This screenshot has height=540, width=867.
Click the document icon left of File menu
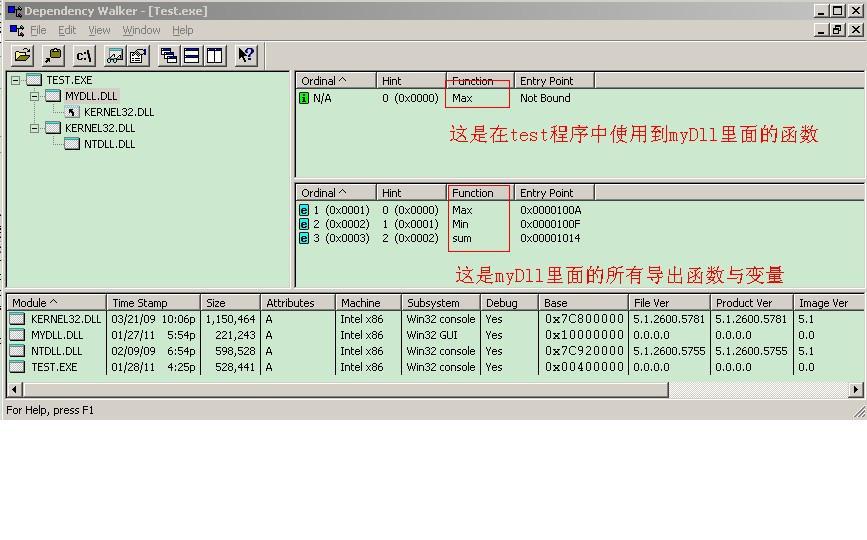pos(17,30)
